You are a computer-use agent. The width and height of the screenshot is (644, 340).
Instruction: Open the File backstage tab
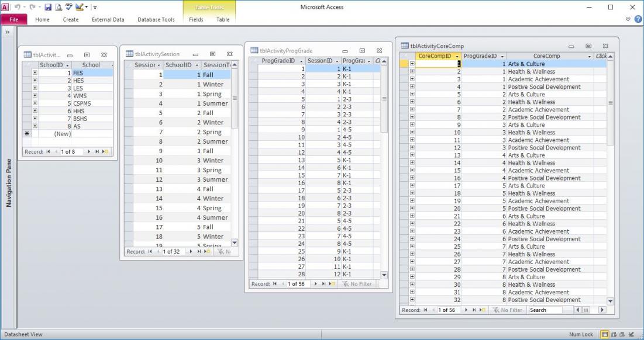coord(14,19)
